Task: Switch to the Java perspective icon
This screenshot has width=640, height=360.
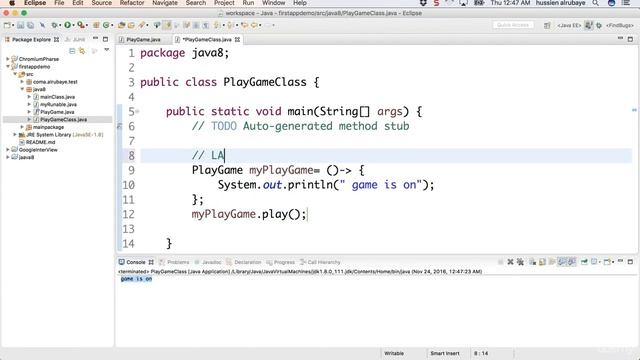Action: tap(589, 25)
